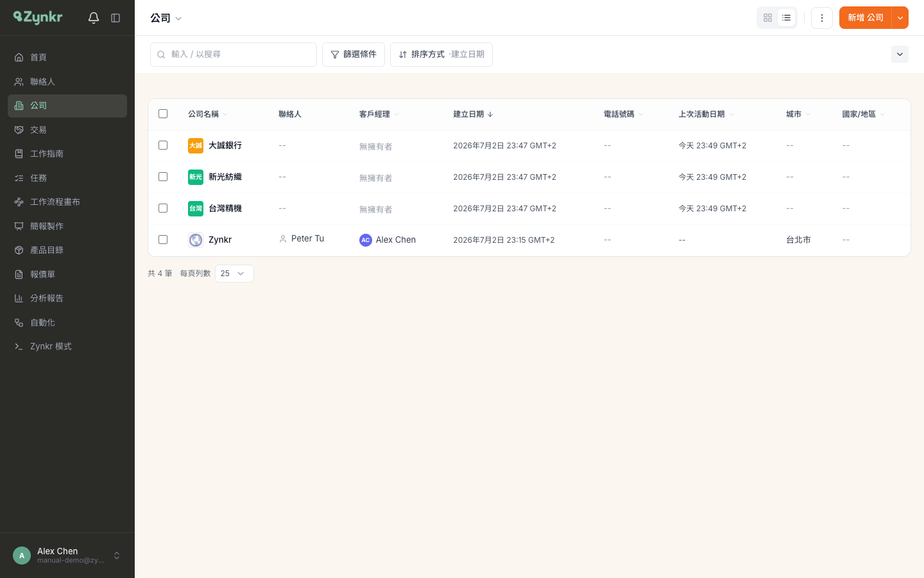Screen dimensions: 924x578
Task: Open the 台灣精機 company record
Action: 225,209
